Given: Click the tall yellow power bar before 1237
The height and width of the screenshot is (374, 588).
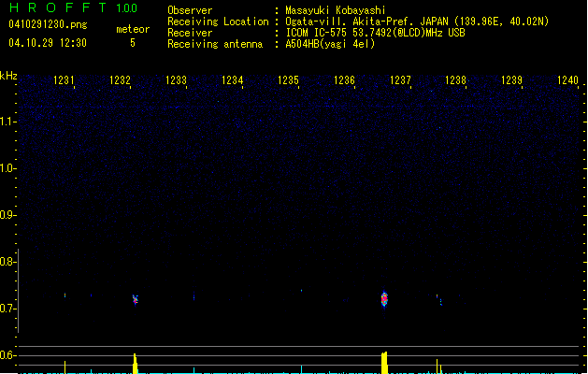Looking at the screenshot, I should (384, 363).
